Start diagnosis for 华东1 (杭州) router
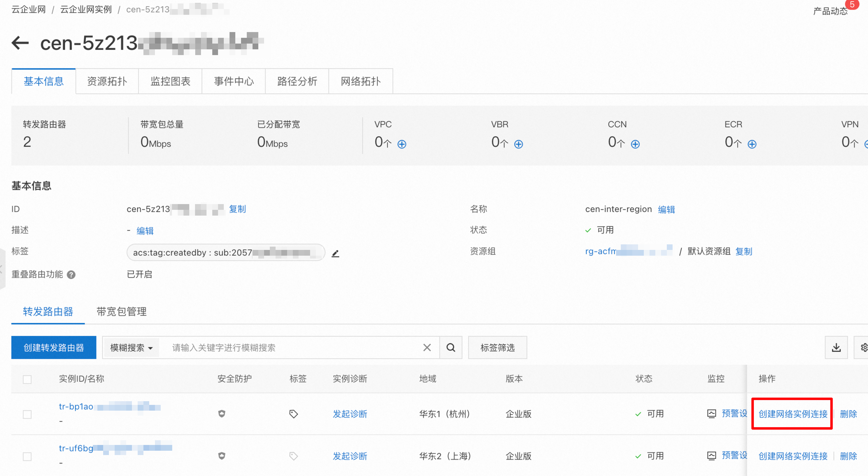This screenshot has height=476, width=868. click(x=350, y=414)
